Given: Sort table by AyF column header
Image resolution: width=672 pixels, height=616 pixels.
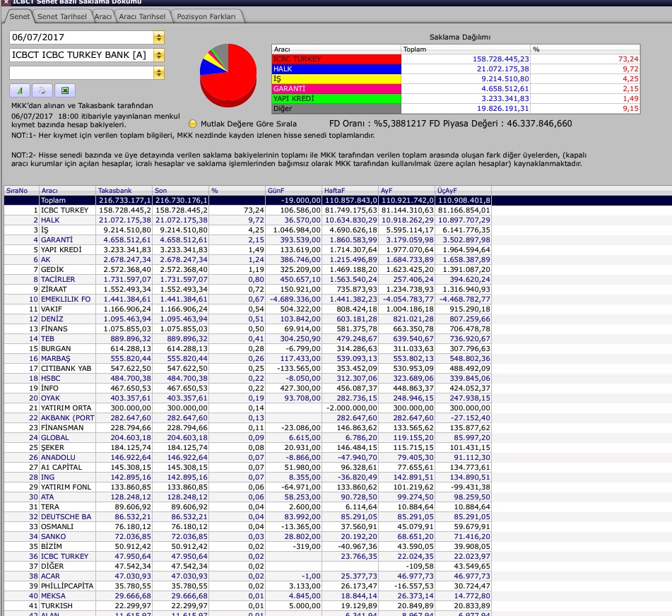Looking at the screenshot, I should (407, 191).
